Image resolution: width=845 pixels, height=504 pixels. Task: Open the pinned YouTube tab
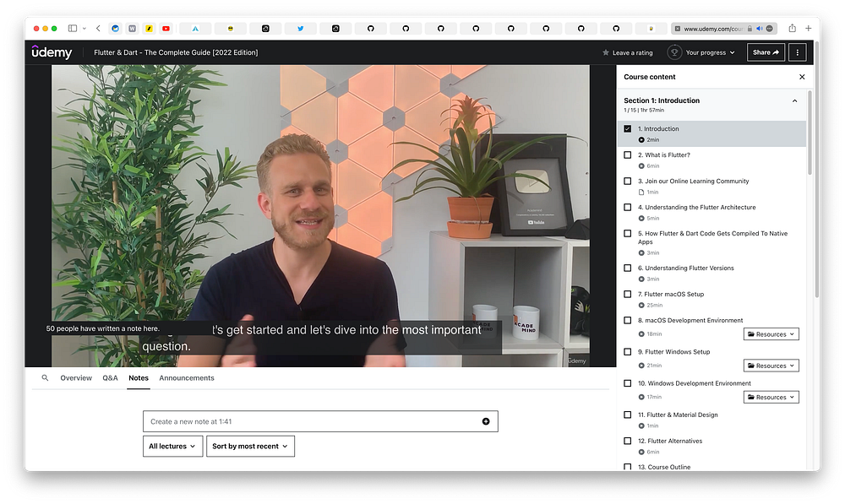(x=166, y=29)
